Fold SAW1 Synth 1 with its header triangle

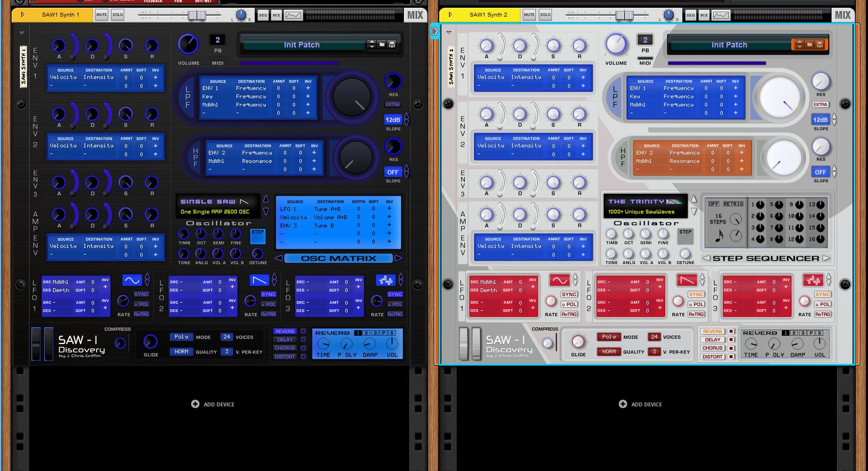click(x=22, y=15)
